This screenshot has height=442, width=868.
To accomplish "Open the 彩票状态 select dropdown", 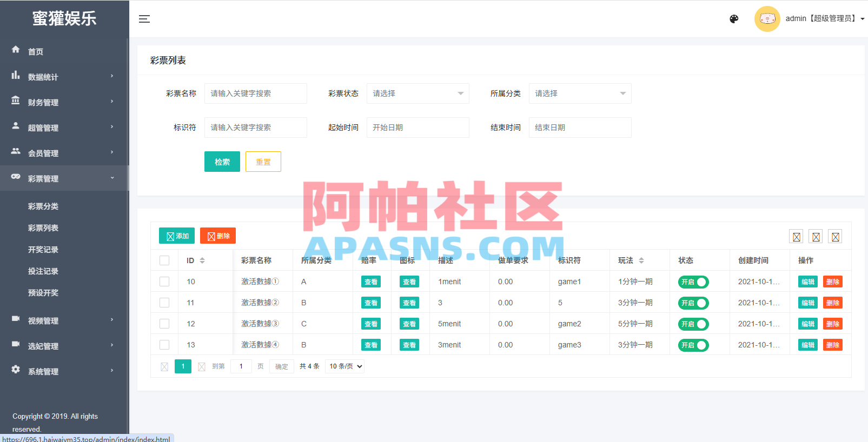I will point(418,93).
